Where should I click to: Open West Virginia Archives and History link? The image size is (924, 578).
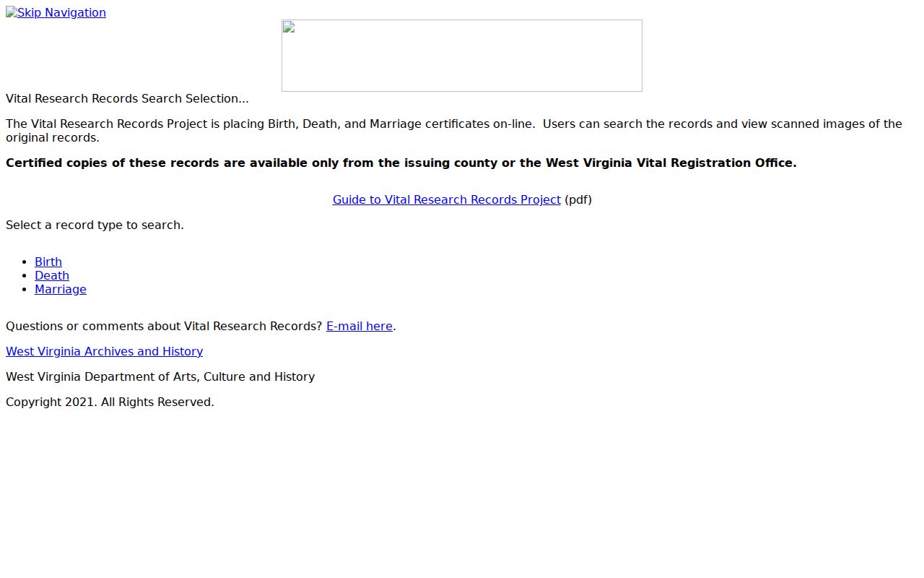pos(104,351)
